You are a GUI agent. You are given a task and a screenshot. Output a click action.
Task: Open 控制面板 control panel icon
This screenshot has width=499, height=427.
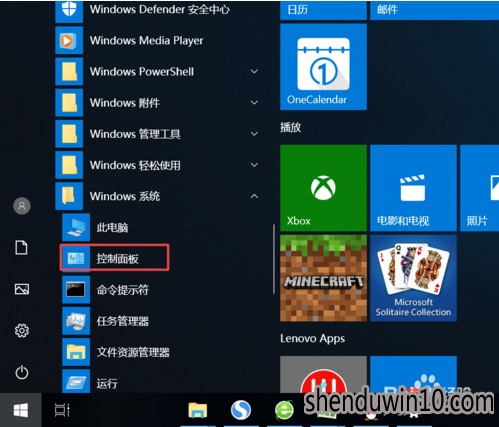click(x=76, y=258)
